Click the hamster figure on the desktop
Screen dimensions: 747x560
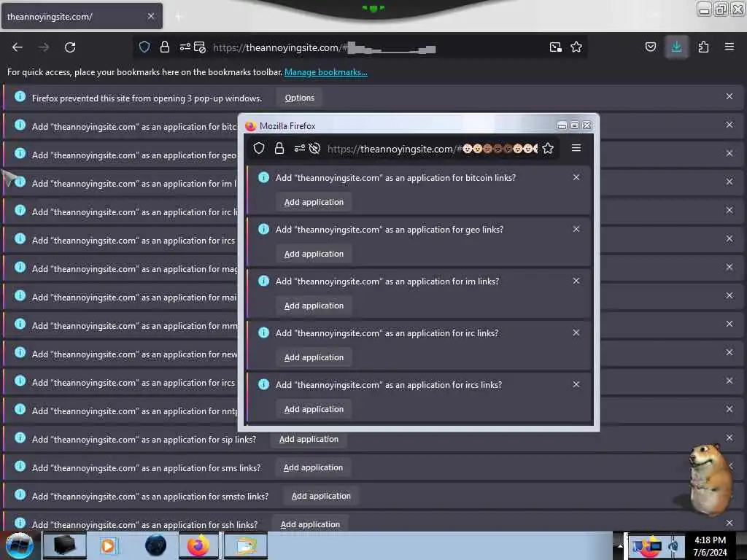coord(709,479)
